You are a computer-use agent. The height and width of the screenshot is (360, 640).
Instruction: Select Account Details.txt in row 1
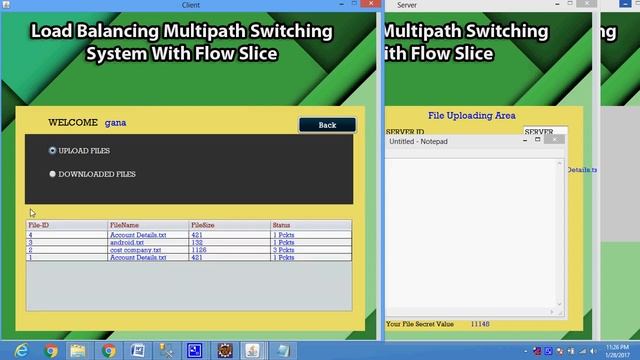[138, 258]
